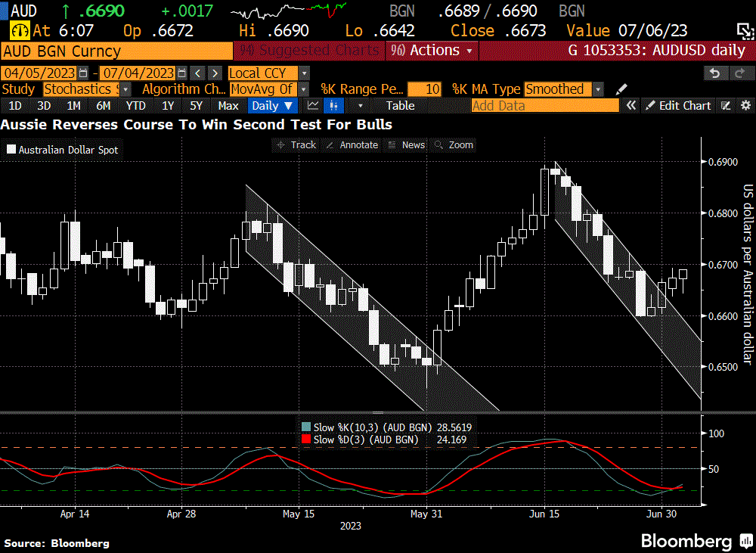Switch to line chart type icon

313,105
